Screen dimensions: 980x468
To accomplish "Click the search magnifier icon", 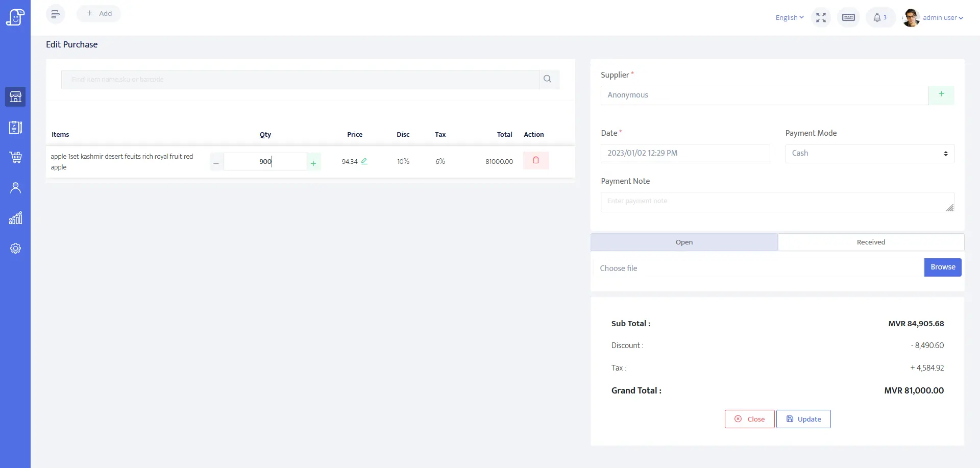I will pos(548,79).
